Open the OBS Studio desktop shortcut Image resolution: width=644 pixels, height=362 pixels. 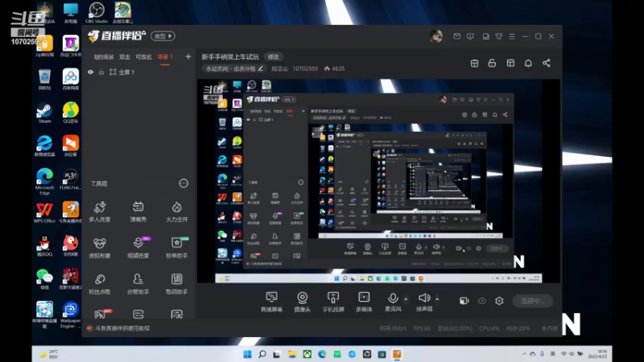pyautogui.click(x=97, y=13)
